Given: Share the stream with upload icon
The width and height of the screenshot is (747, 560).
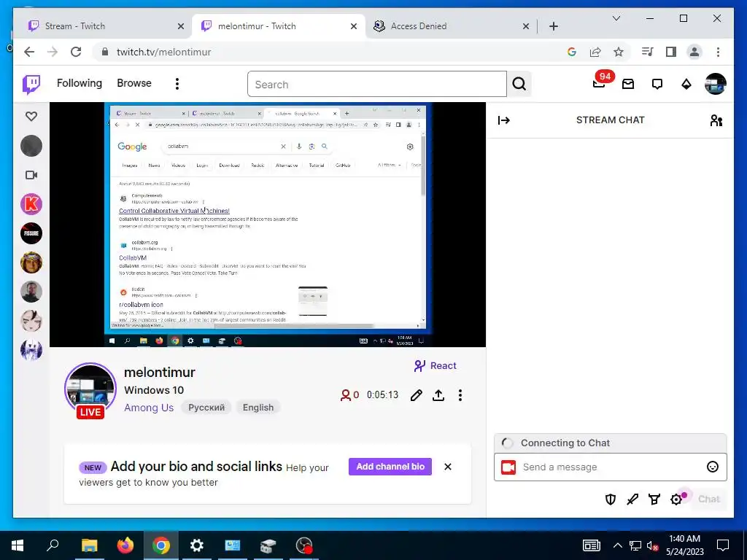Looking at the screenshot, I should [438, 395].
